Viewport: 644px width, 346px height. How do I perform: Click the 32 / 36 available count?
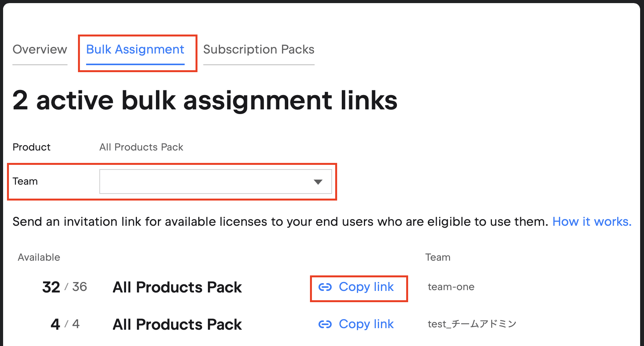tap(64, 287)
